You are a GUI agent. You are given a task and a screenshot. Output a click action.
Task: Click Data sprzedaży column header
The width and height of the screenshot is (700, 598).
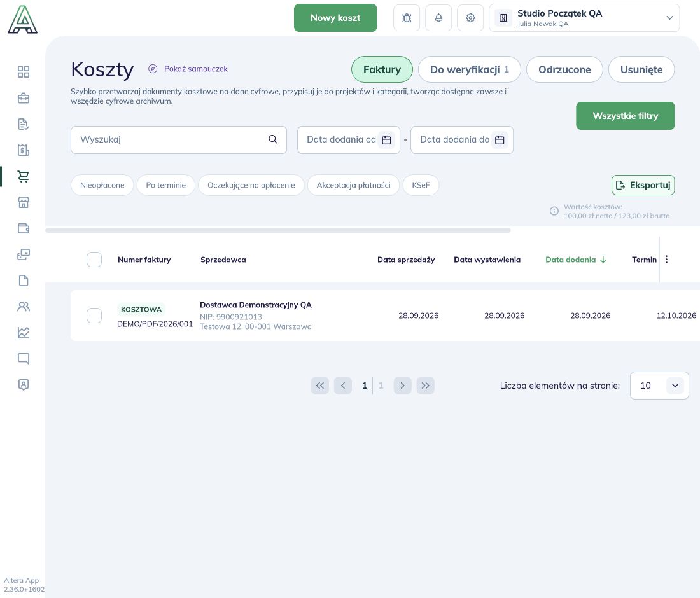point(406,260)
